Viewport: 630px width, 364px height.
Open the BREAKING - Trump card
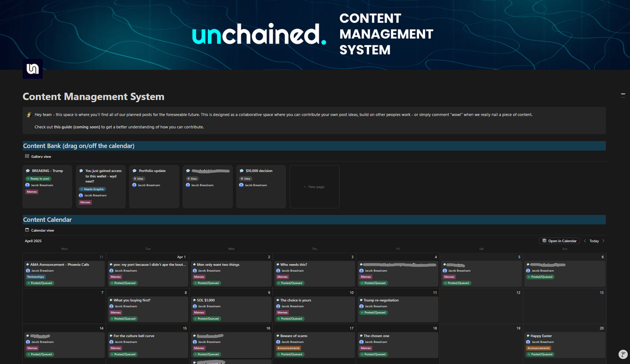(47, 171)
